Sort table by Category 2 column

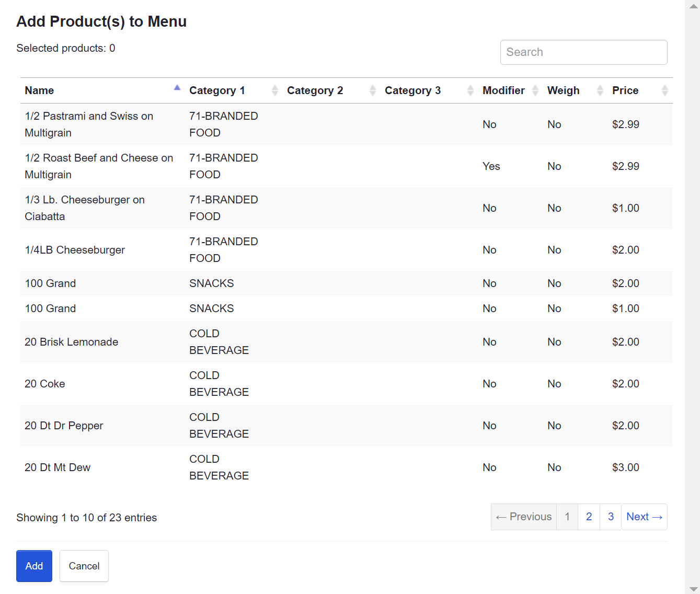point(315,90)
